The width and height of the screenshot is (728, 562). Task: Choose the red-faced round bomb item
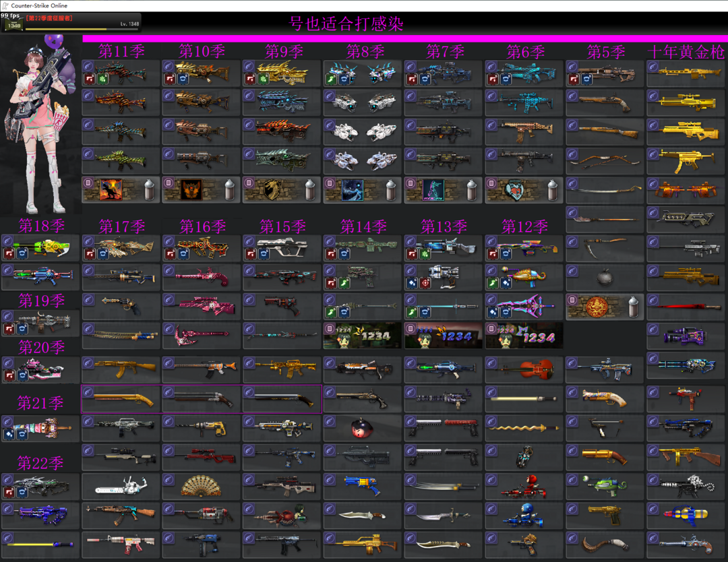tap(362, 428)
